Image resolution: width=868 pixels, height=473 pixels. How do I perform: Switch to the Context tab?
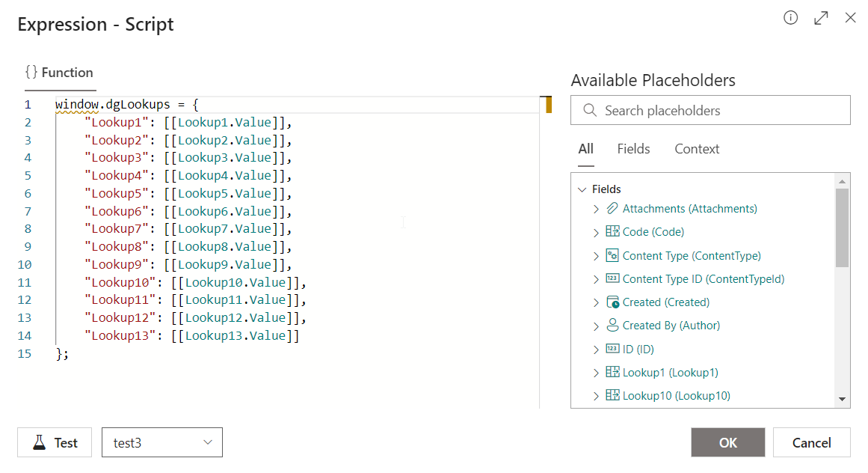(697, 149)
